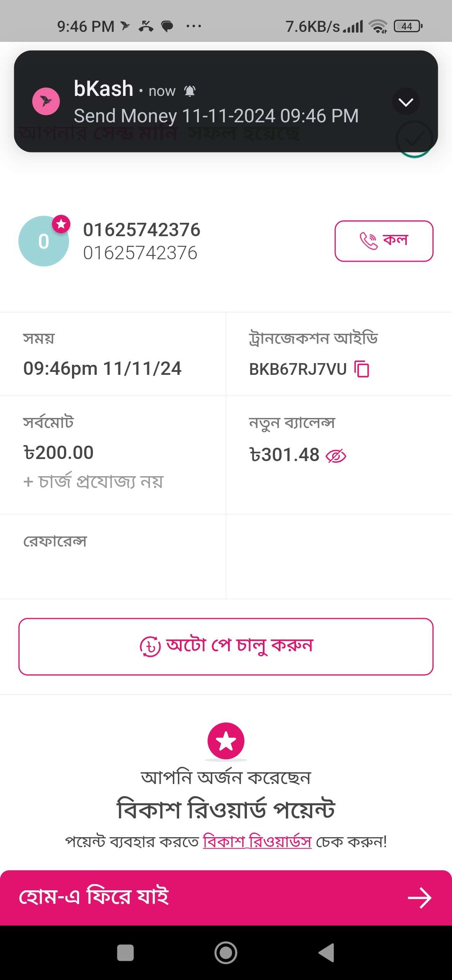
Task: Hide the new balance using eye icon
Action: click(x=336, y=456)
